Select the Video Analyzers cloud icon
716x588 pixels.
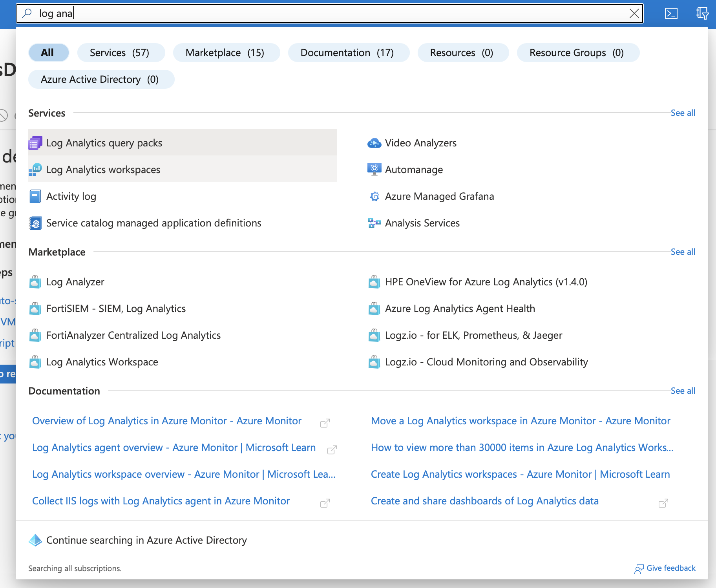(x=374, y=143)
